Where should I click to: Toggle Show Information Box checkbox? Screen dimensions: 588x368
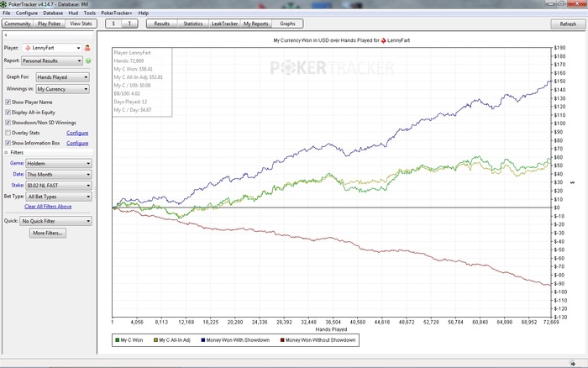[8, 143]
